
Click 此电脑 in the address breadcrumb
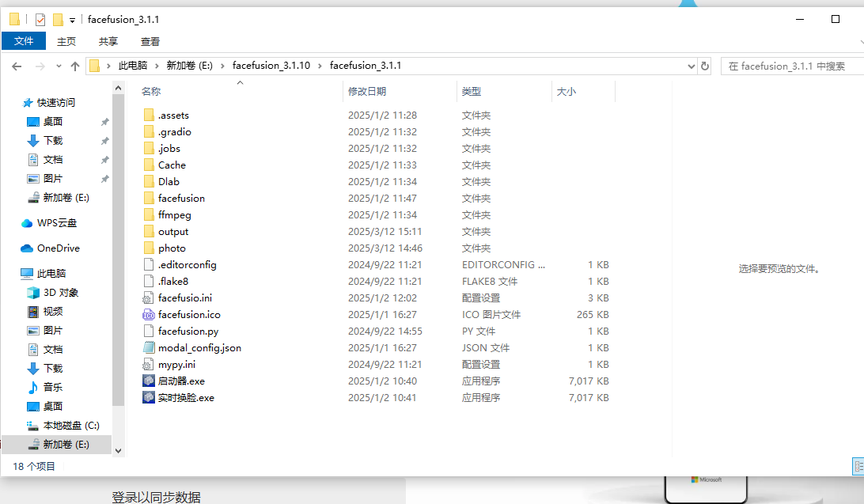coord(133,66)
